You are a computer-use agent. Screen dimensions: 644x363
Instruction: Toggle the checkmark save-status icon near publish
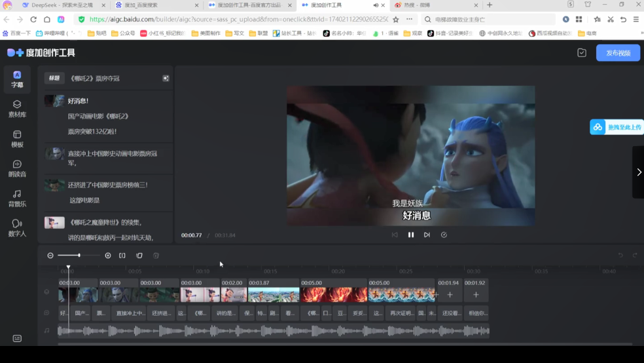(x=582, y=53)
